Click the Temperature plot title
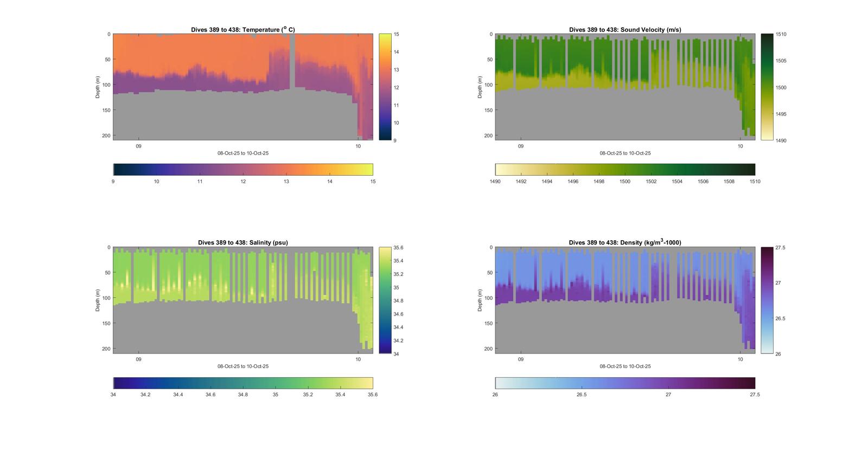This screenshot has width=868, height=450. (x=242, y=30)
